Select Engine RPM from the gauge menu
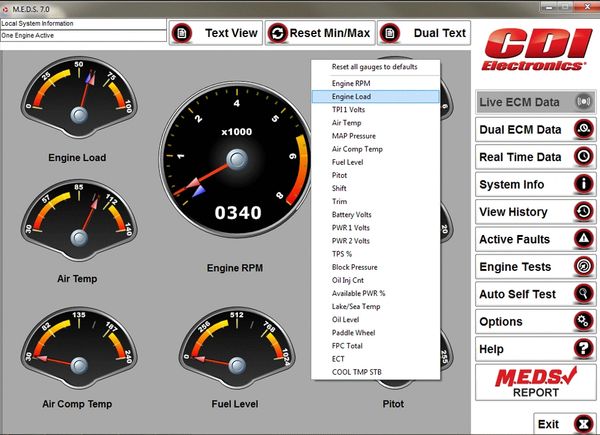This screenshot has height=435, width=600. pyautogui.click(x=376, y=83)
